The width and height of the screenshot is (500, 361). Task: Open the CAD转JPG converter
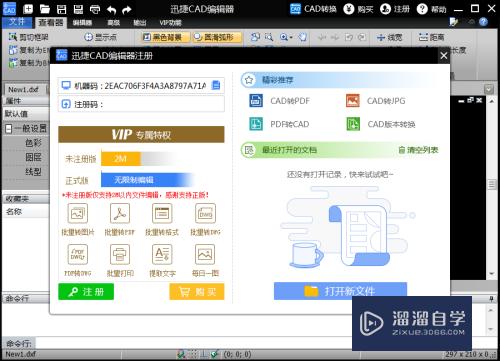pyautogui.click(x=376, y=101)
